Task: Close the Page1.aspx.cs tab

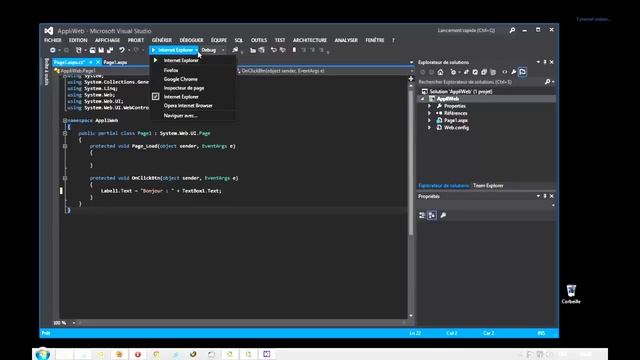Action: click(x=98, y=62)
